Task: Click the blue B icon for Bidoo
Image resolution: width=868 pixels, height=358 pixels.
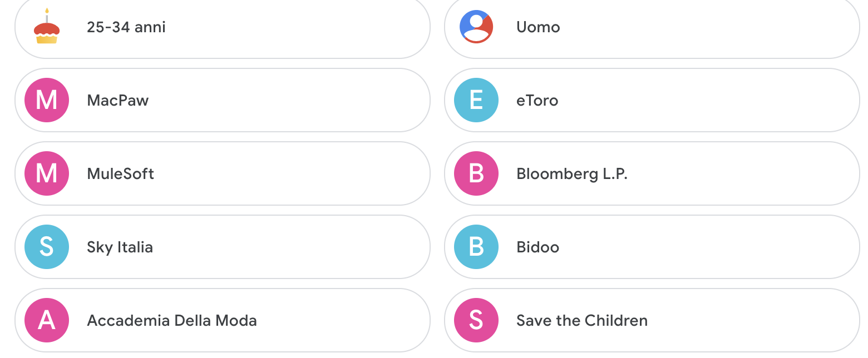Action: click(x=476, y=247)
